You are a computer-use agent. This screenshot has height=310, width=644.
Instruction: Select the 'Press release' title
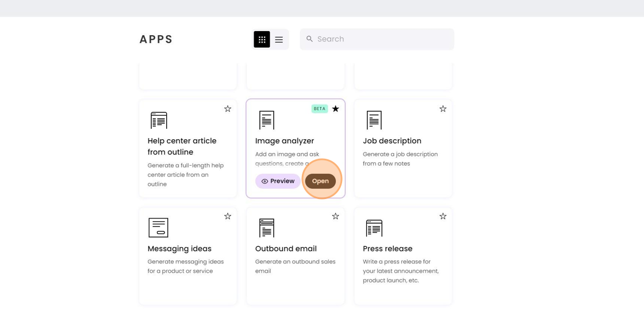pyautogui.click(x=388, y=249)
